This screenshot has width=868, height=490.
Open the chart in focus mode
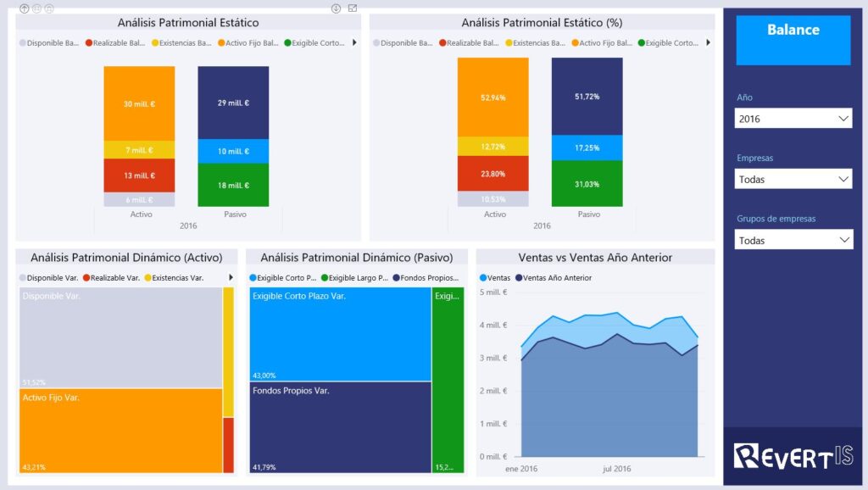click(353, 8)
